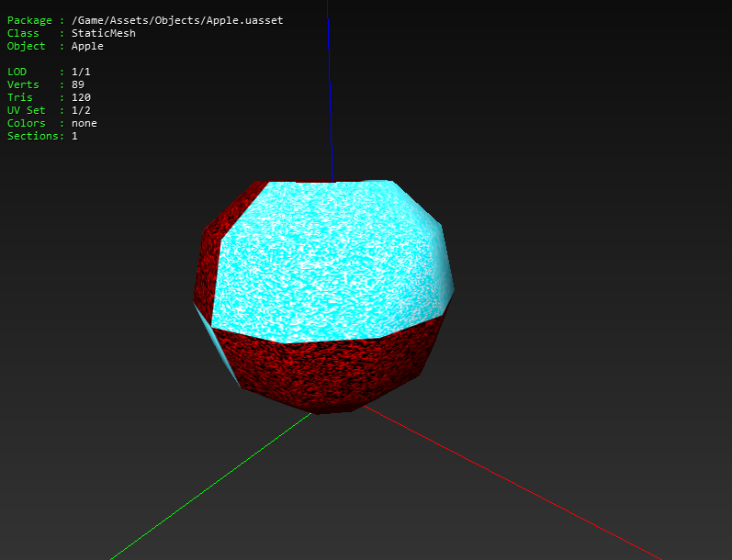The width and height of the screenshot is (732, 560).
Task: Click the Colors value none
Action: [84, 123]
